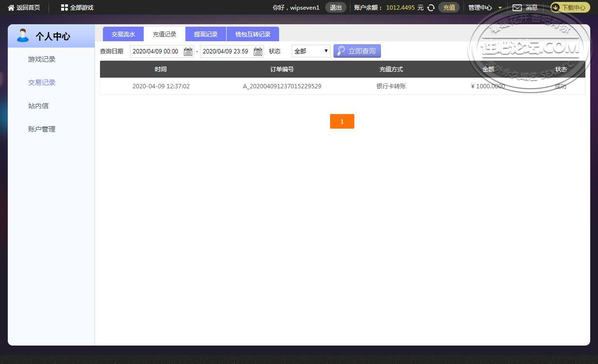Open the 下载中心 button
Image resolution: width=598 pixels, height=364 pixels.
click(570, 8)
